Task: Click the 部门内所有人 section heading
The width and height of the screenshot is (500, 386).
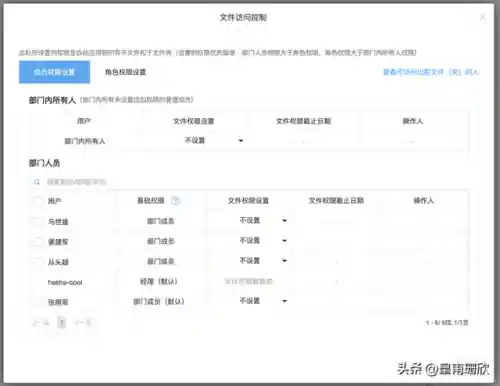Action: tap(52, 100)
